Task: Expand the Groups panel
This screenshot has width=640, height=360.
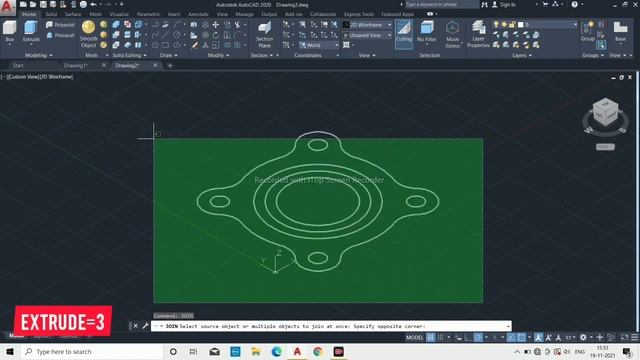Action: (593, 56)
